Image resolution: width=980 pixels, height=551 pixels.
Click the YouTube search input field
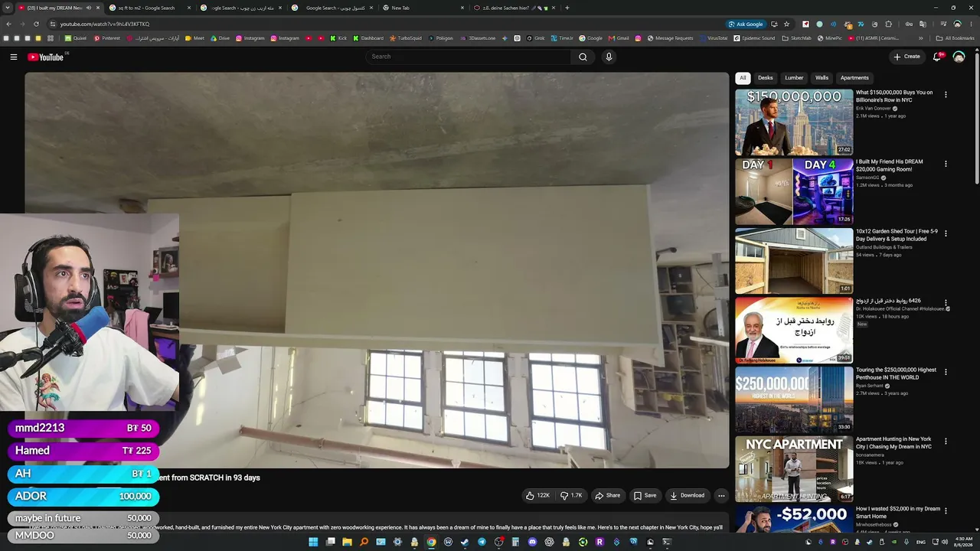pyautogui.click(x=469, y=57)
